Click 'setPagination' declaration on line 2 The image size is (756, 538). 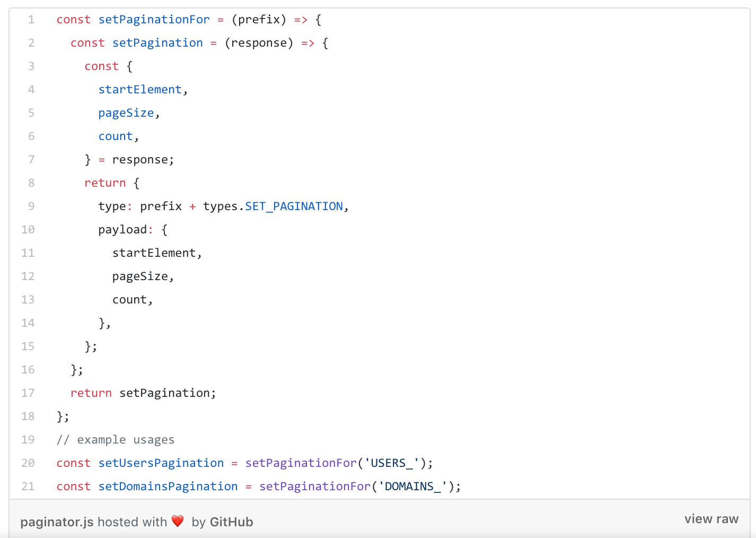(157, 43)
